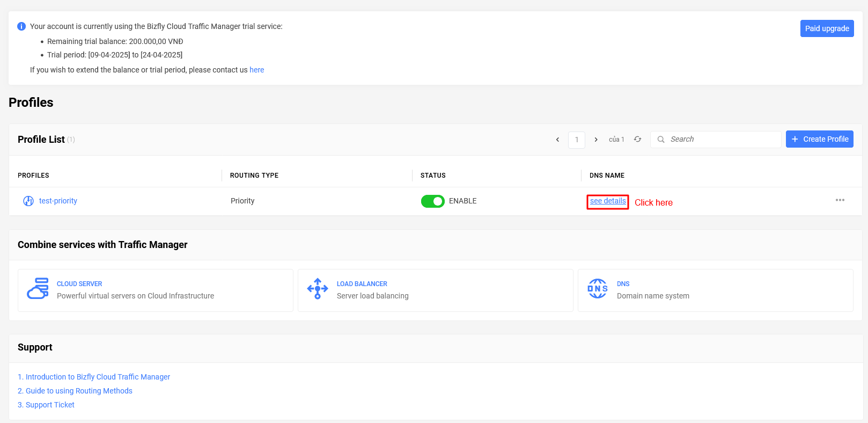Image resolution: width=868 pixels, height=423 pixels.
Task: Click the blue info icon in trial notice
Action: coord(21,26)
